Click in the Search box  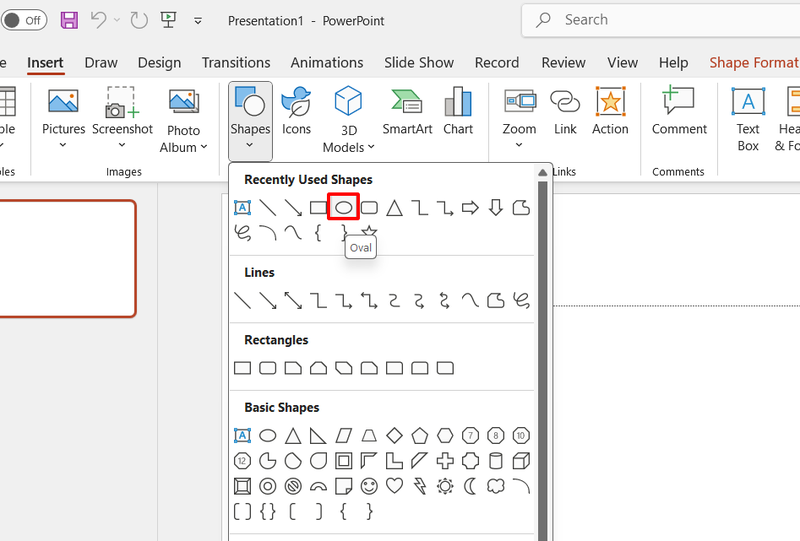pos(661,20)
